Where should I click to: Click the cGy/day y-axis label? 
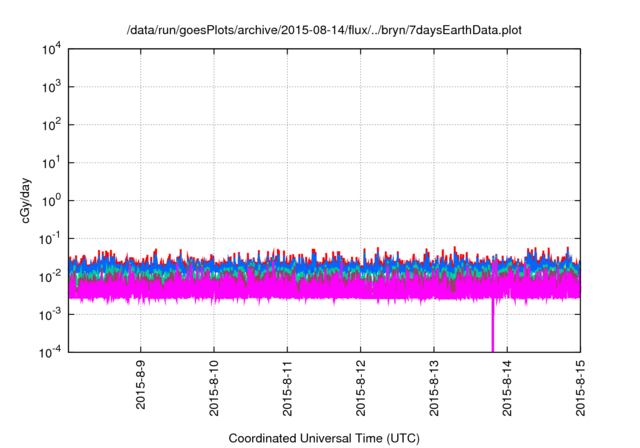click(31, 200)
